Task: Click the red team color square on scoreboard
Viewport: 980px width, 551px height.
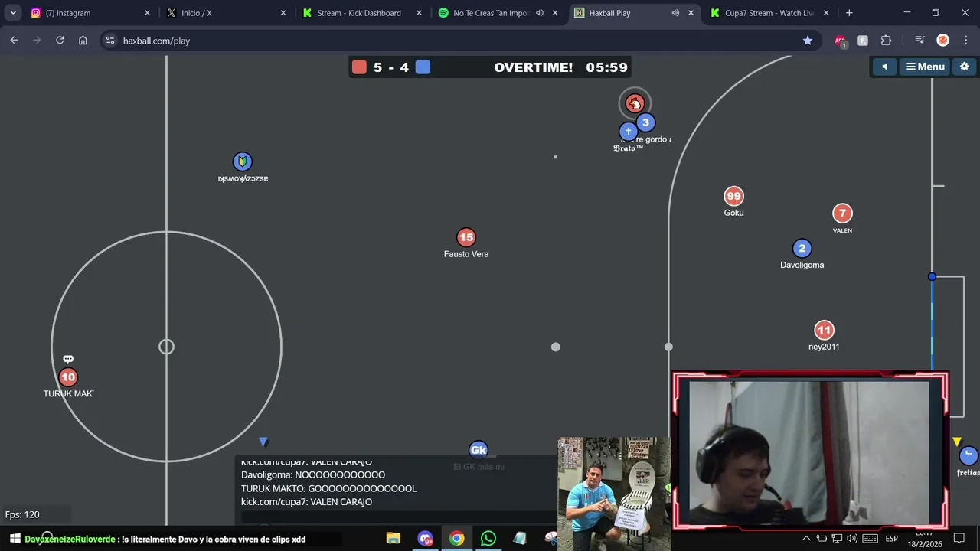Action: click(x=359, y=67)
